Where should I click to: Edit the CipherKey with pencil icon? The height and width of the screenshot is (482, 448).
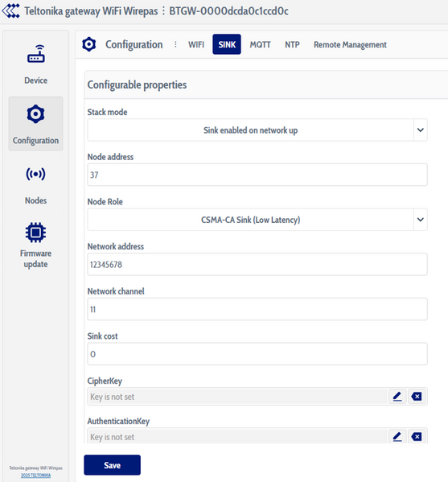pyautogui.click(x=397, y=396)
